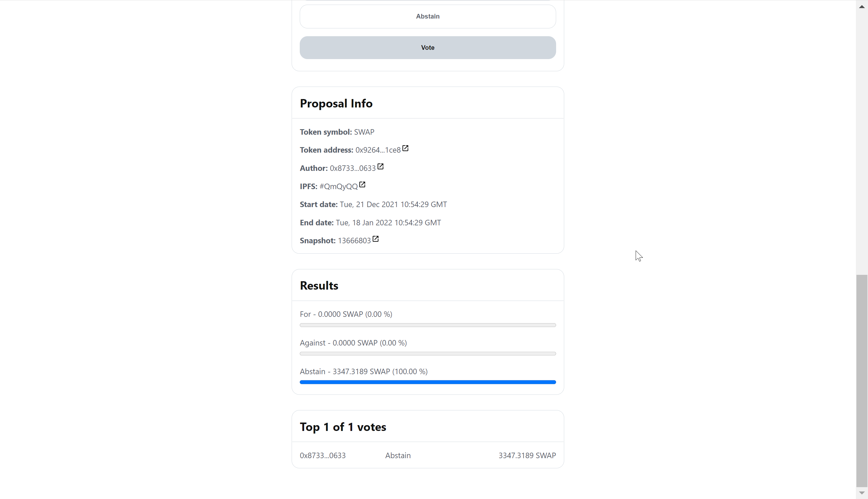Click the blue Abstain results bar
Viewport: 868px width, 499px height.
(428, 382)
